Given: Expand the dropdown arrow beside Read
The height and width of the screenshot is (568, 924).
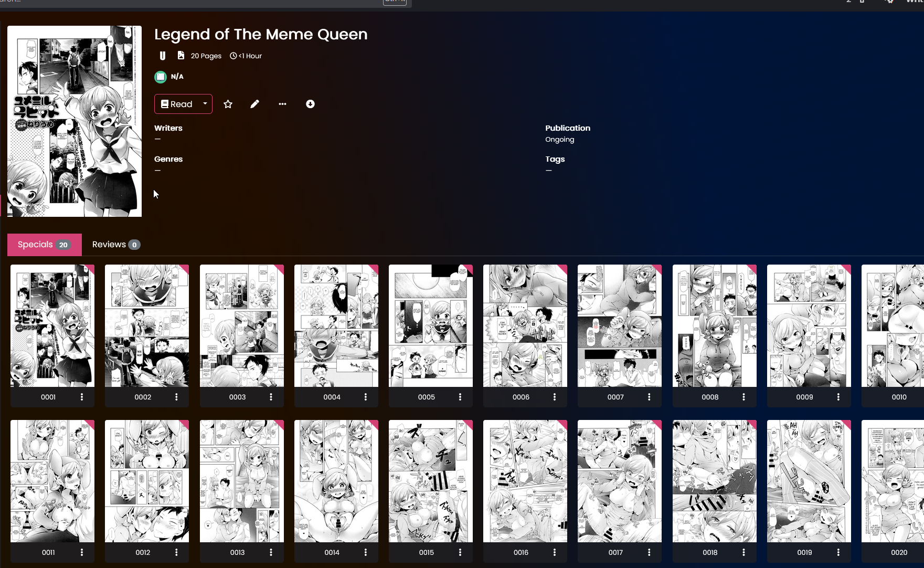Looking at the screenshot, I should pyautogui.click(x=205, y=104).
